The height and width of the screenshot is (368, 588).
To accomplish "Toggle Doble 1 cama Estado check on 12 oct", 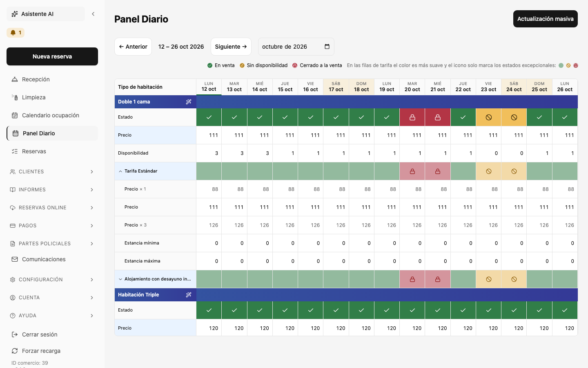I will tap(209, 117).
